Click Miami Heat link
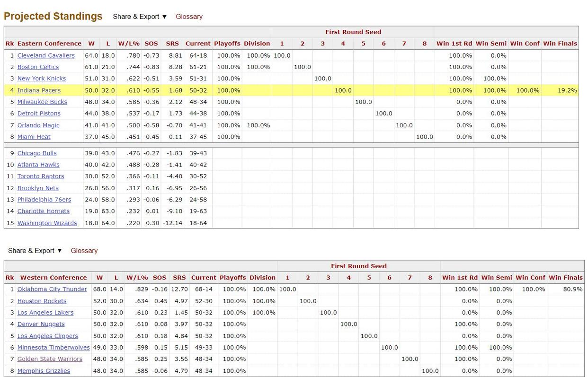 [x=34, y=137]
